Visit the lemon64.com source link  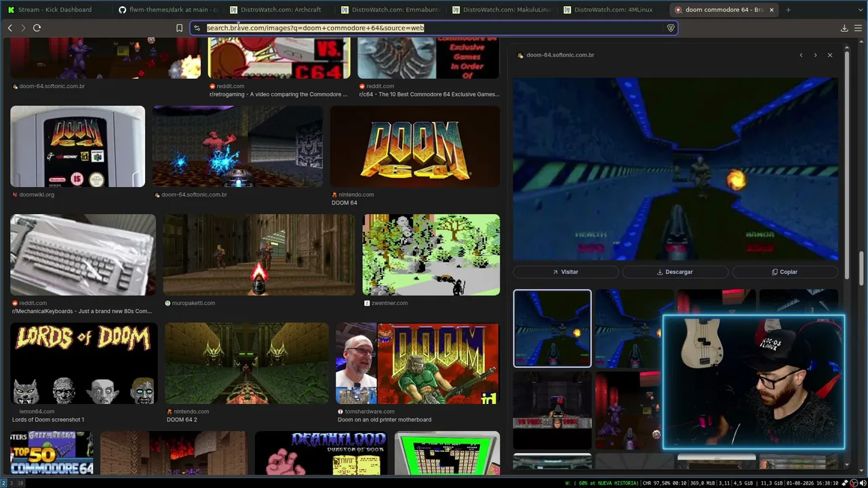coord(37,411)
